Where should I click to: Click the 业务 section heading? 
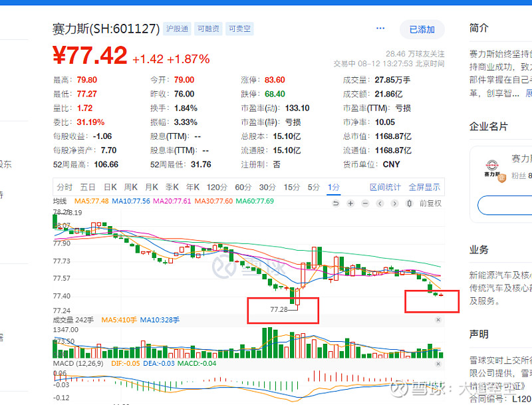pos(479,250)
